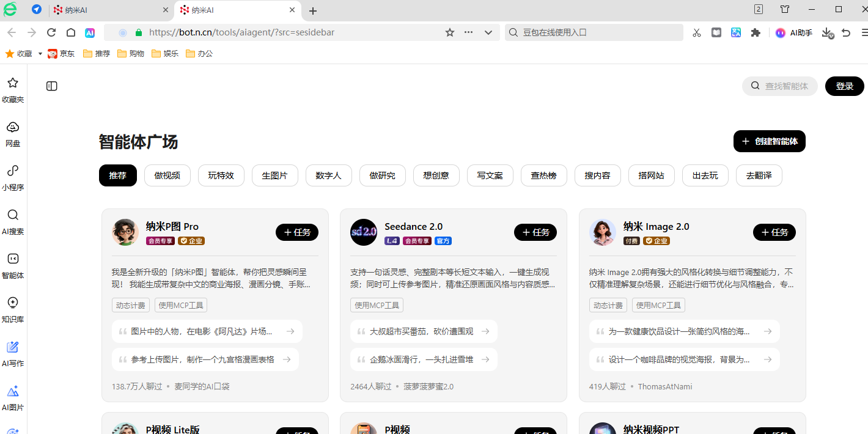Expand the address bar dropdown arrow
The image size is (868, 434).
click(x=488, y=32)
